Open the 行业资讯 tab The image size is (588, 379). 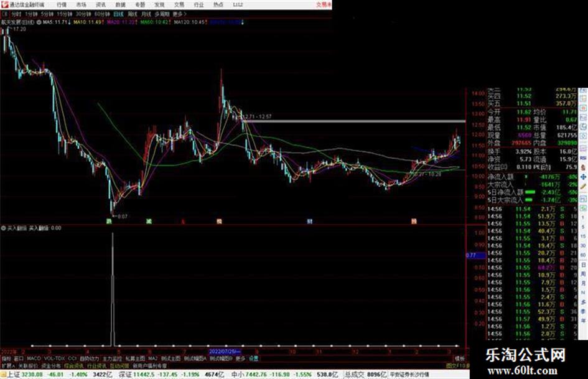tap(96, 365)
